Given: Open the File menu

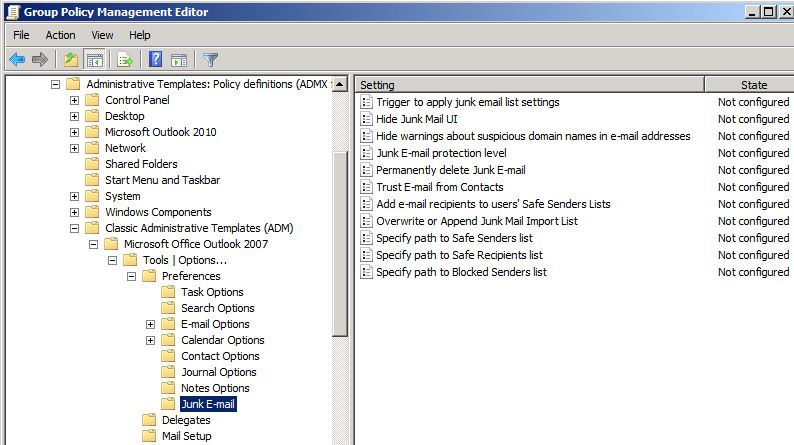Looking at the screenshot, I should click(21, 35).
